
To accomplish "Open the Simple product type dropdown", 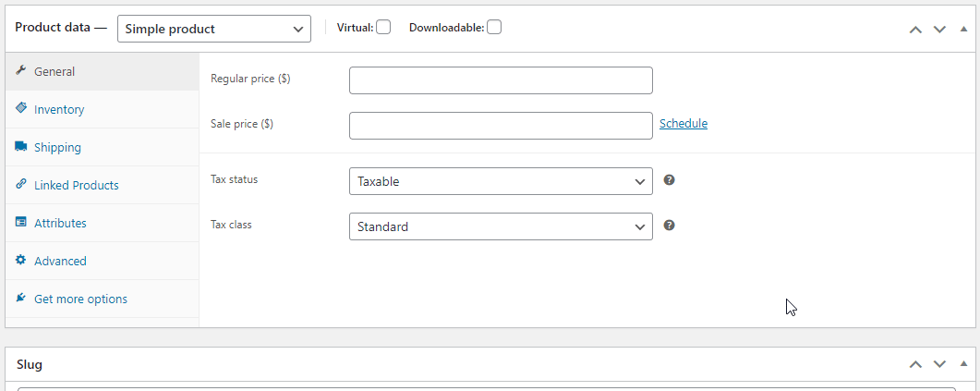I will pos(213,29).
